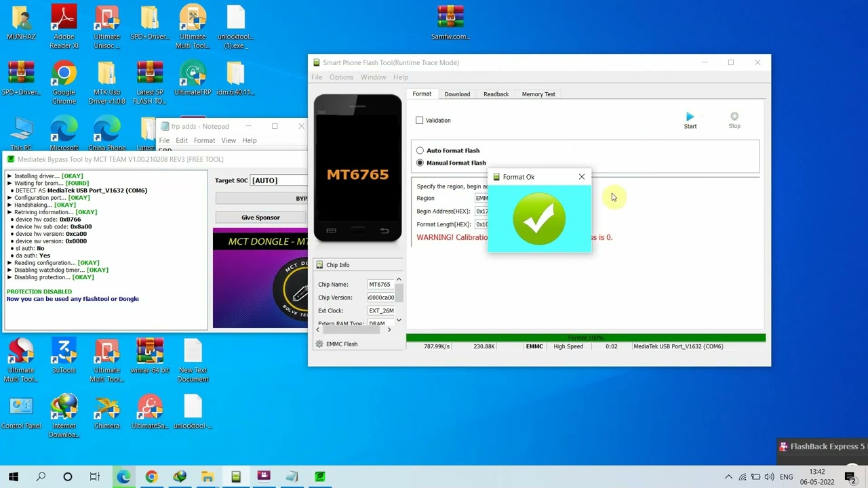Image resolution: width=868 pixels, height=488 pixels.
Task: Click SPD+Driver folder on desktop top row
Action: 149,22
